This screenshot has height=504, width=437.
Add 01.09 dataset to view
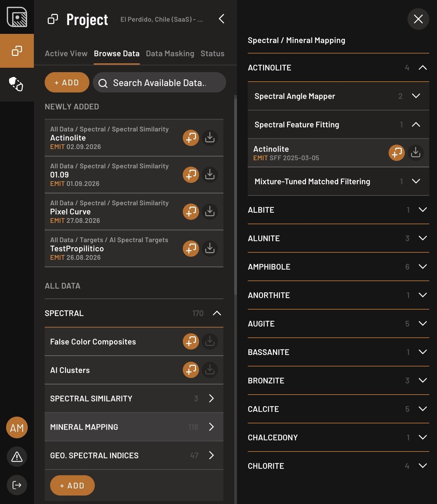191,175
